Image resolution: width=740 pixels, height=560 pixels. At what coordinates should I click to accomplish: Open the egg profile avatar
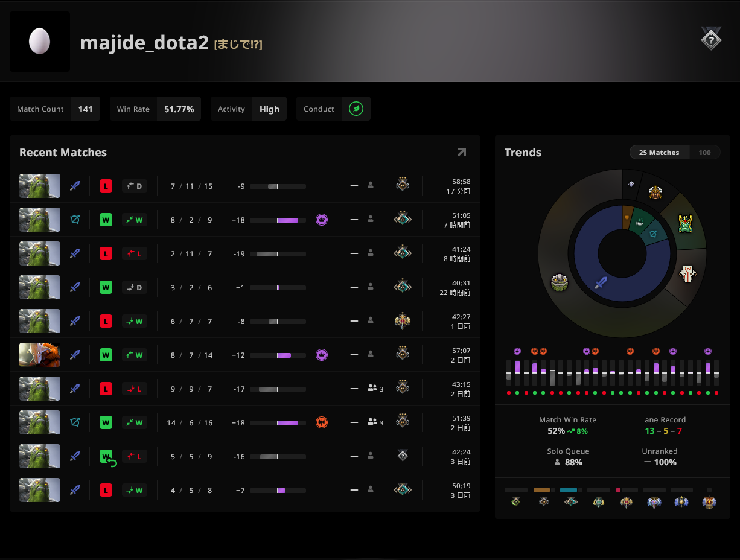(x=40, y=42)
